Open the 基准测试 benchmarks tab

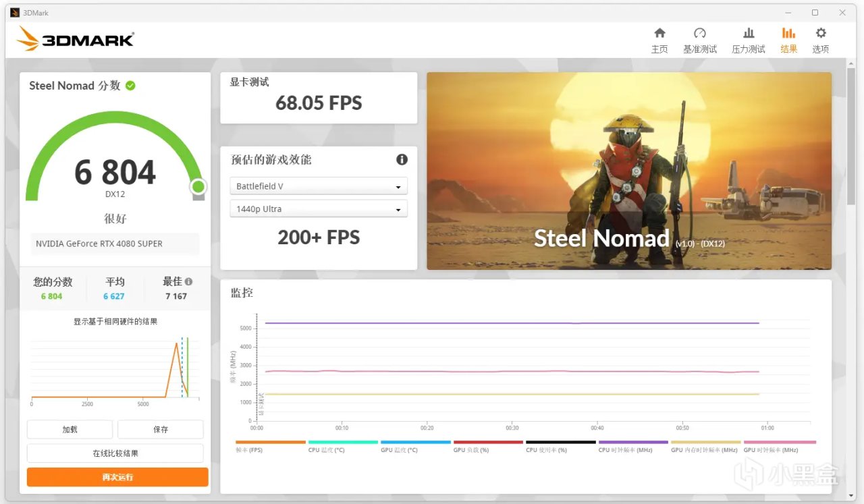pos(700,40)
